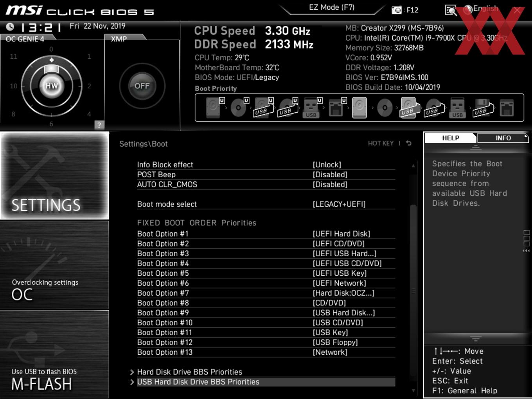
Task: Open the English language selector
Action: coord(481,9)
